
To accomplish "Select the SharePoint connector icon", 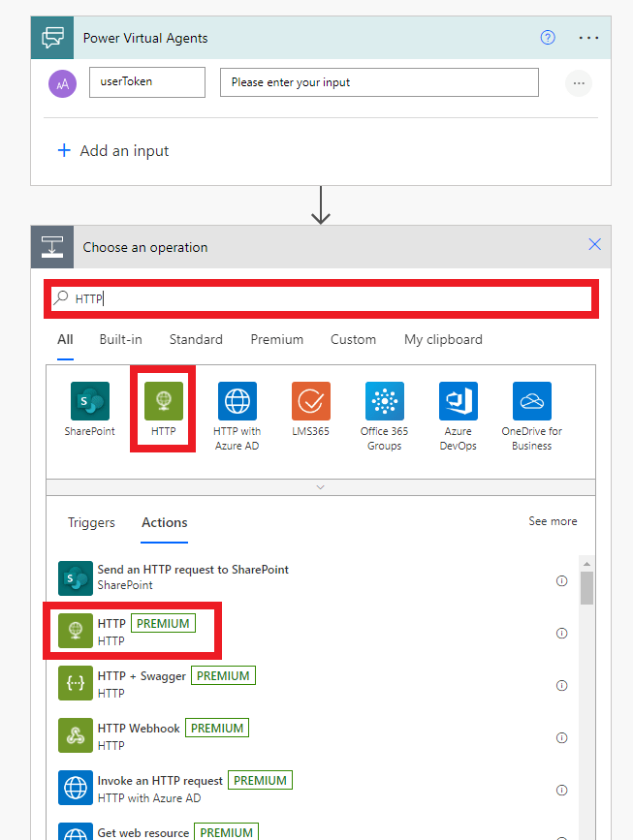I will click(90, 401).
